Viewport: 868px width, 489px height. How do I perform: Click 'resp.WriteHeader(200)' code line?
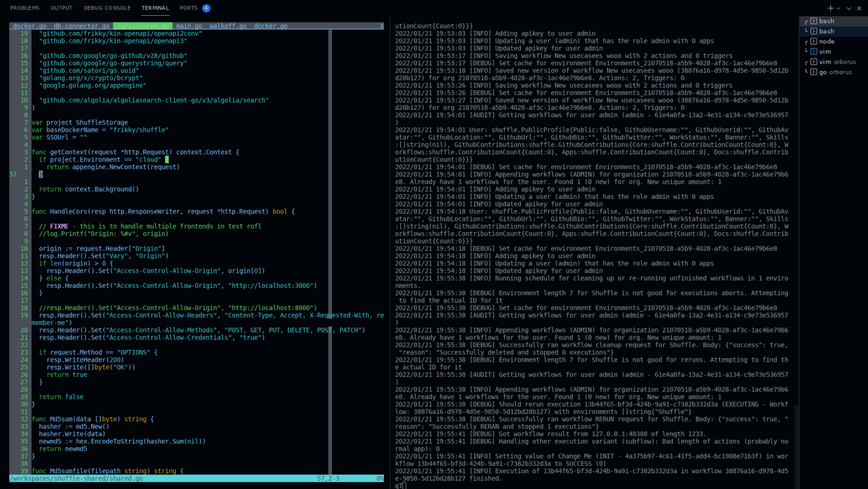point(85,360)
